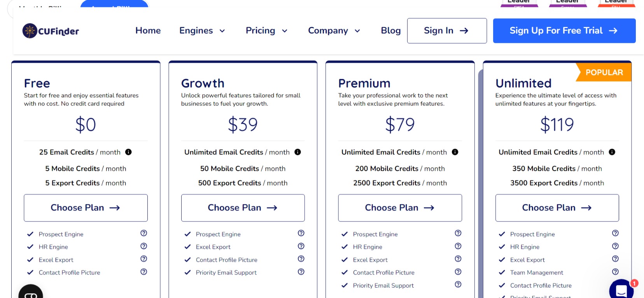Open the Blog page from the navigation

(x=390, y=30)
